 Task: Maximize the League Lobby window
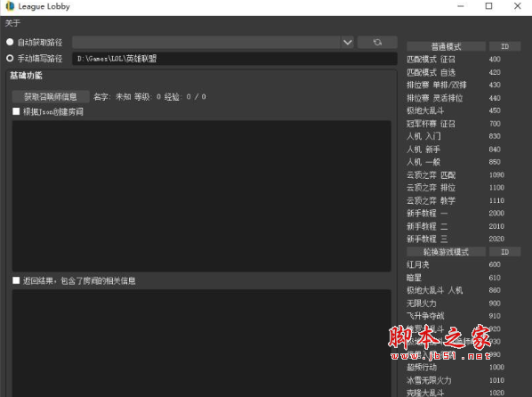489,6
